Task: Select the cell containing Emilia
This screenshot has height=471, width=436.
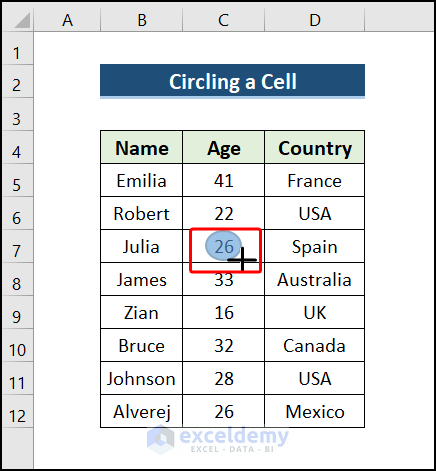Action: tap(142, 180)
